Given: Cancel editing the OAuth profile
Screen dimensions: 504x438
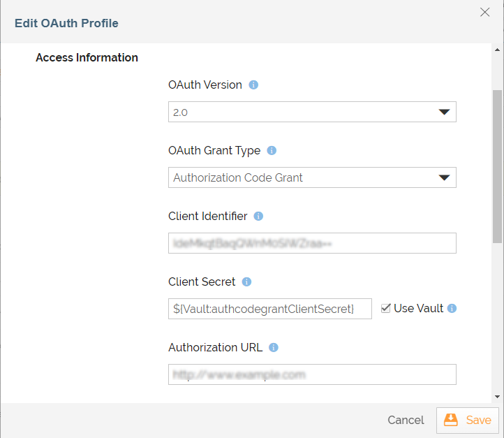Looking at the screenshot, I should (406, 420).
